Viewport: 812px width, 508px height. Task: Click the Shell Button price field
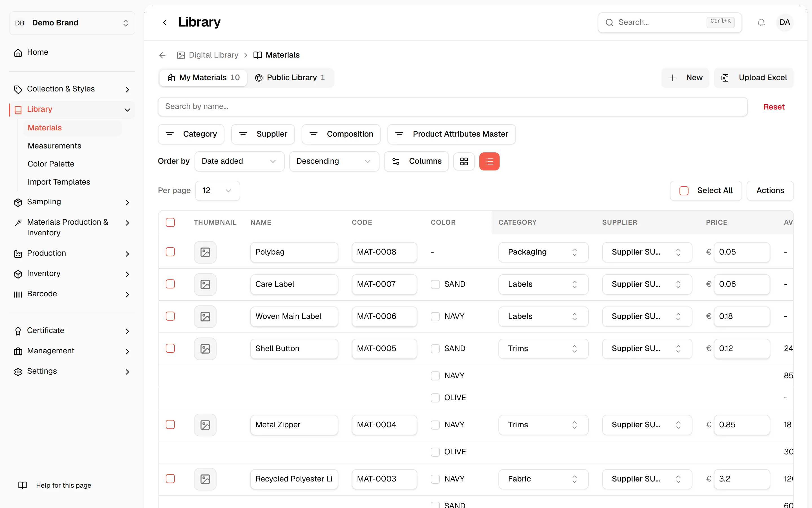742,349
